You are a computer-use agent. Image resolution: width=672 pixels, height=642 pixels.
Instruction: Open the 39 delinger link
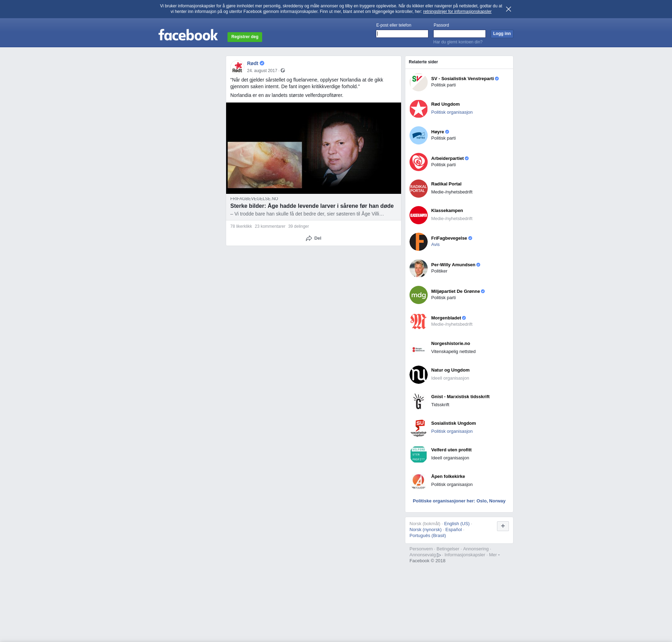[x=299, y=226]
